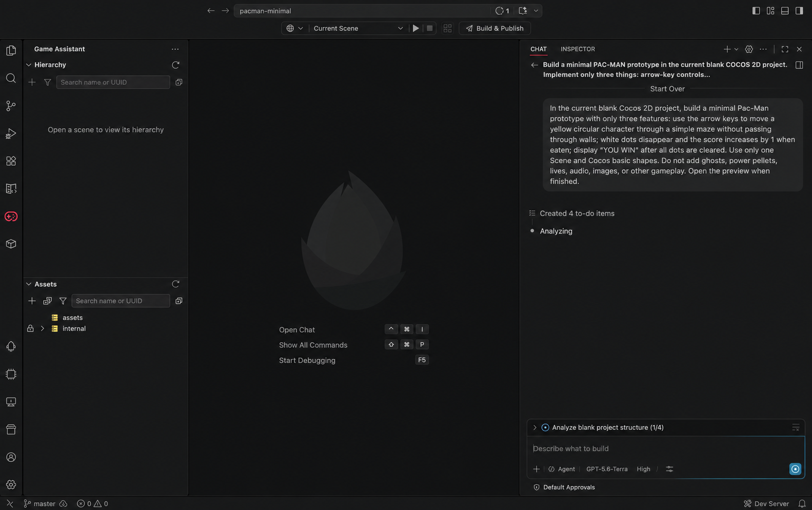The image size is (812, 510).
Task: Toggle the bottom panel layout button
Action: tap(785, 11)
